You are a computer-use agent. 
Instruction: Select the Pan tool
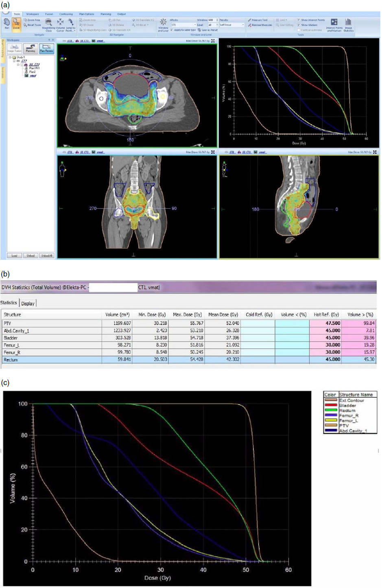point(6,23)
